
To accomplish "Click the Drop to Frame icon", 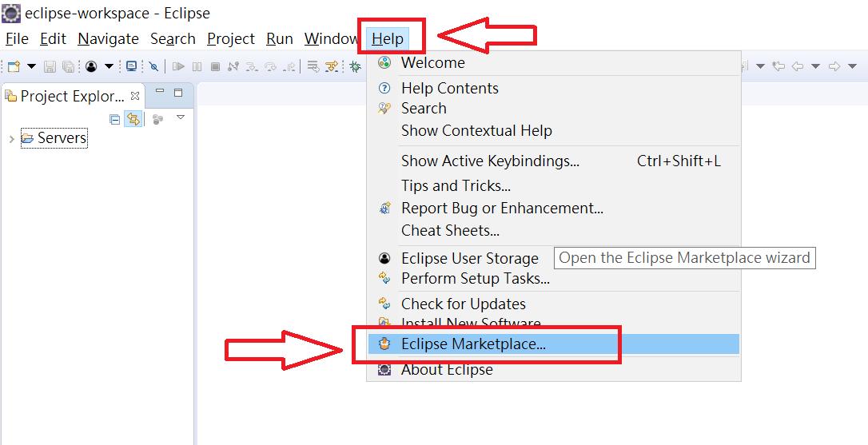I will coord(313,67).
